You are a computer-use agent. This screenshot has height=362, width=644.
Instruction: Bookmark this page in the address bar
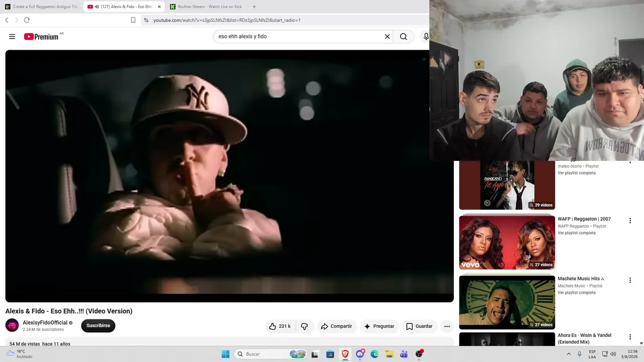133,20
